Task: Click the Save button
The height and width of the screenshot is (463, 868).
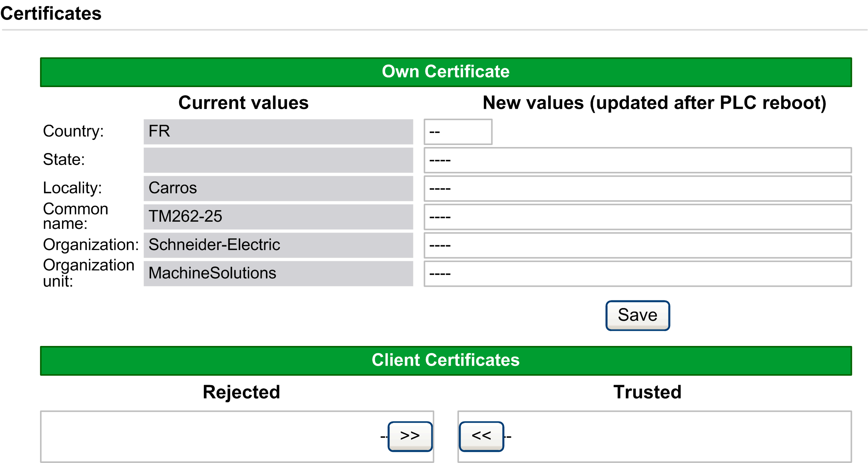Action: [x=637, y=315]
